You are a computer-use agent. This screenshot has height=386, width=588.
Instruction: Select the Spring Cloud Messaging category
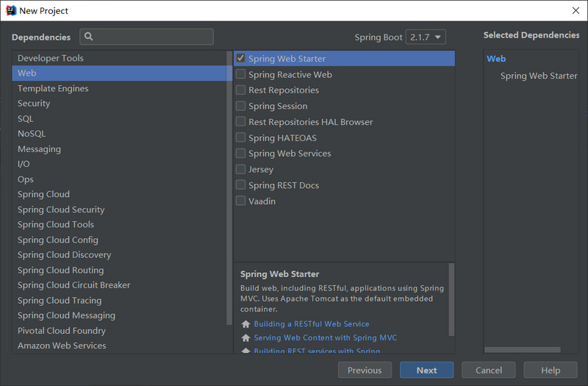[120, 315]
